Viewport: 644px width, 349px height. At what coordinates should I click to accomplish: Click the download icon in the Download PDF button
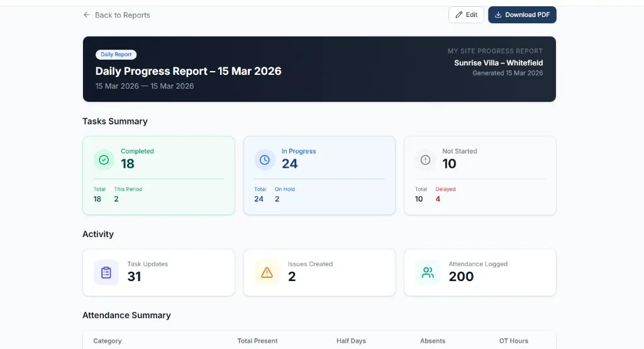(498, 15)
